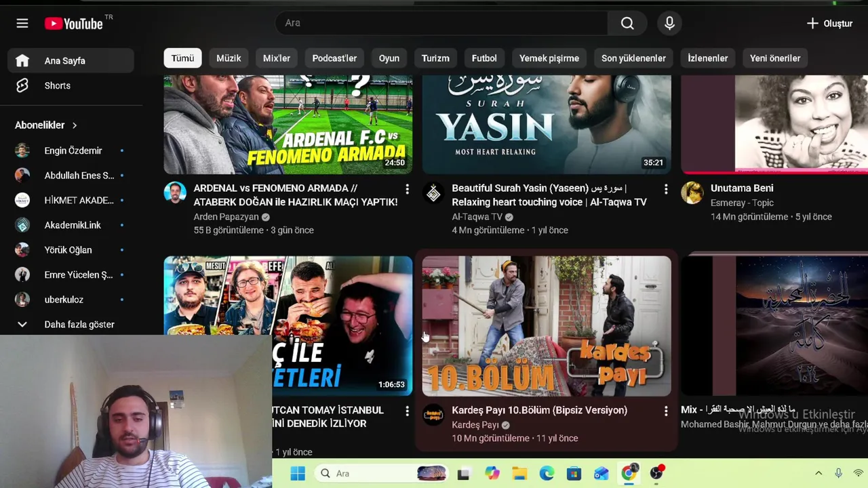Select the Turizm filter chip

[435, 58]
